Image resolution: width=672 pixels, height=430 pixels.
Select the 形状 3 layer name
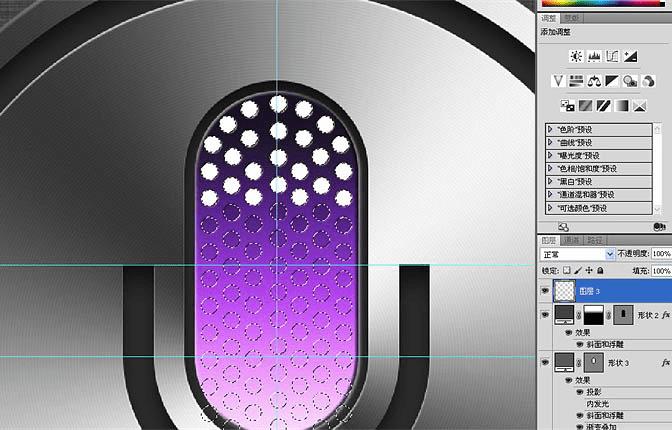click(x=618, y=363)
